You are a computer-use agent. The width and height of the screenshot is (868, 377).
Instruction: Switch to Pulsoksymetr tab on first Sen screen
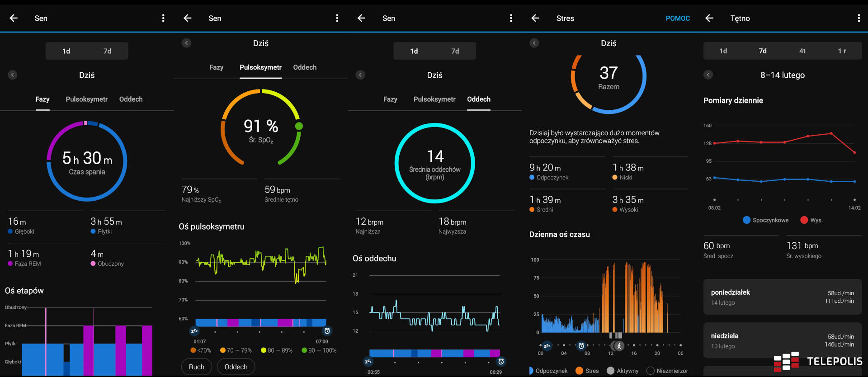click(x=86, y=99)
